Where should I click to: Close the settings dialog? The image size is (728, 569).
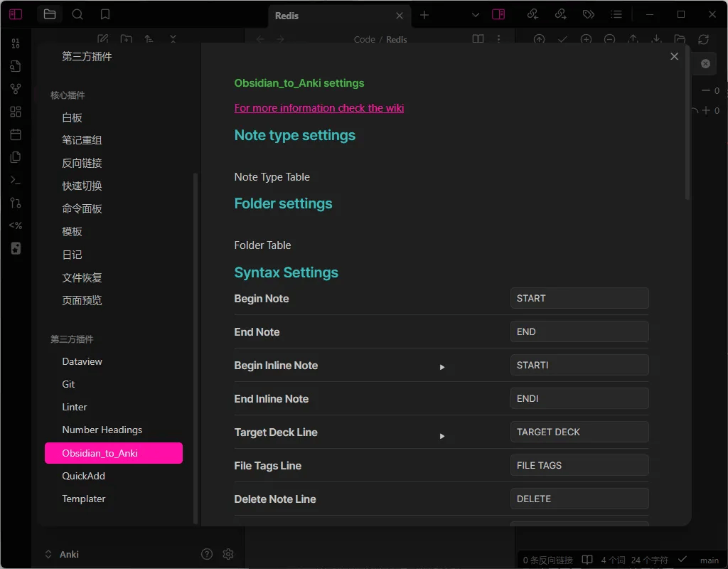(x=674, y=56)
